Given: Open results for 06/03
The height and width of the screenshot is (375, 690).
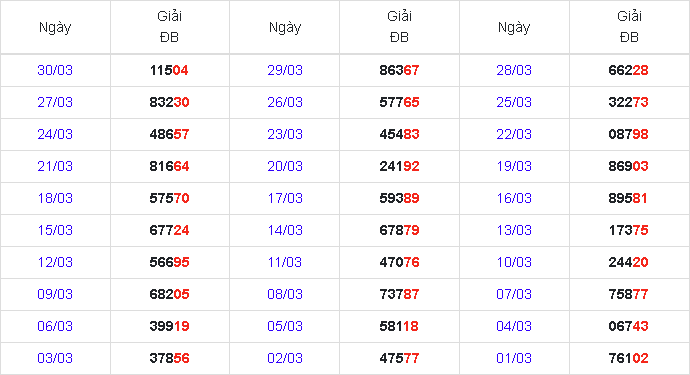Looking at the screenshot, I should coord(55,327).
